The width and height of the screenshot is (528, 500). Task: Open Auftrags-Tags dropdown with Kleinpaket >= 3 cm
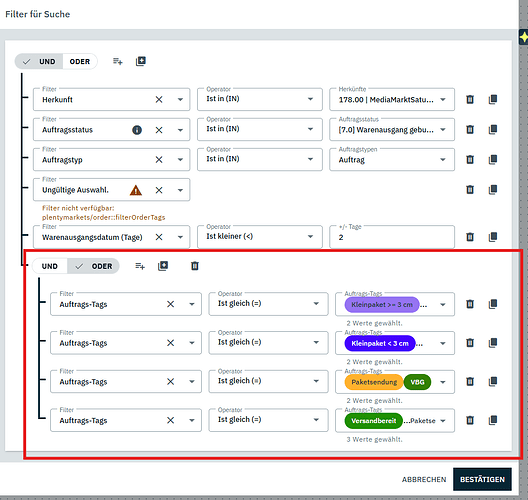(442, 305)
